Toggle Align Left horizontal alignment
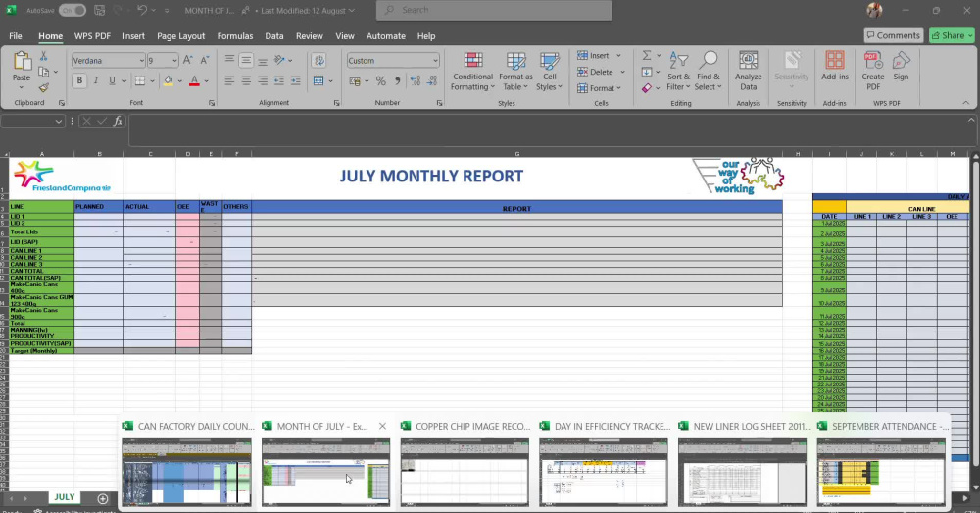980x513 pixels. coord(229,80)
